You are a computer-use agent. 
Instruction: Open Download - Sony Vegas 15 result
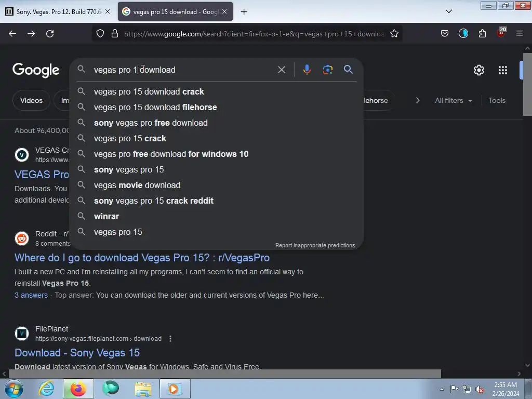pos(77,353)
